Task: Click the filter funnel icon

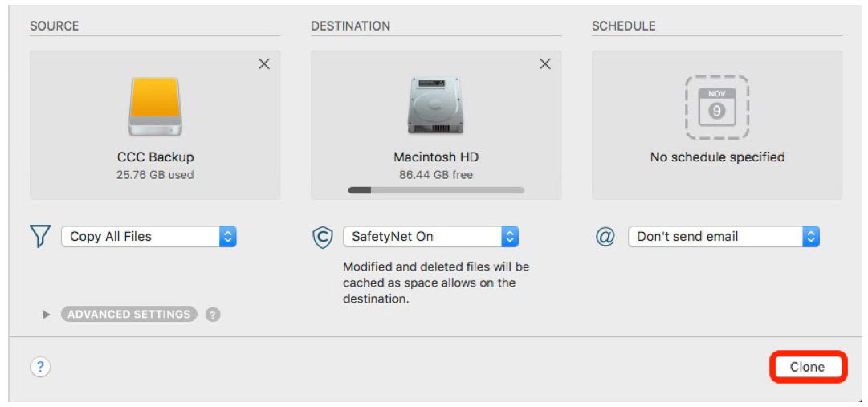Action: click(40, 237)
